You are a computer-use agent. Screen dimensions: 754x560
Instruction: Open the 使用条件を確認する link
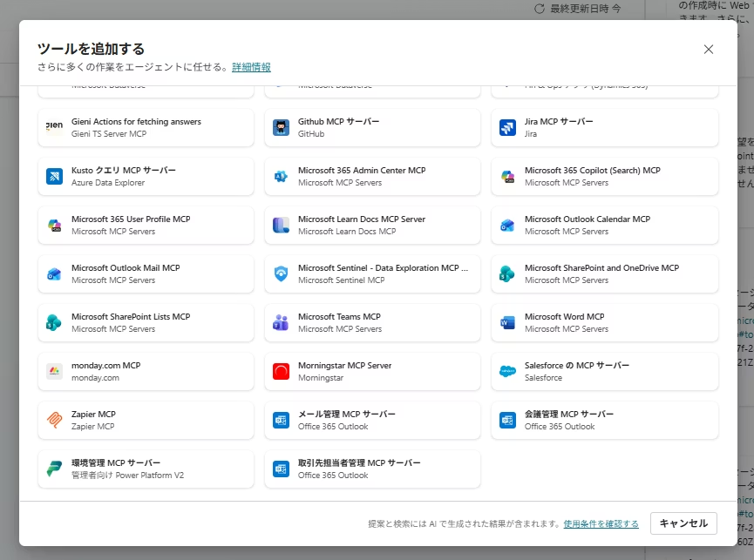[601, 523]
